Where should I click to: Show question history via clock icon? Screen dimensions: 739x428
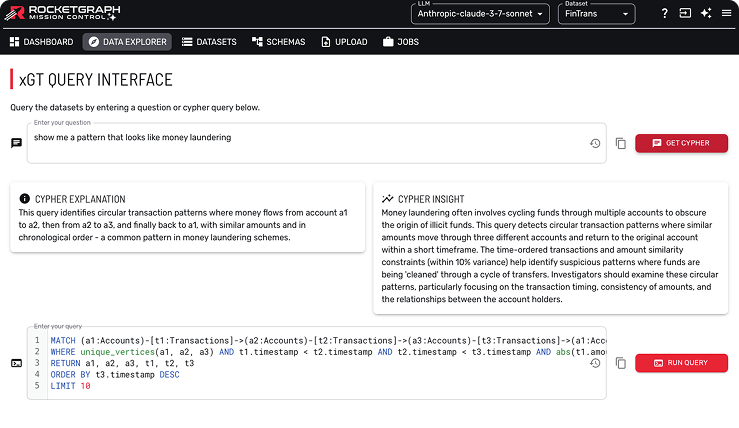point(595,144)
